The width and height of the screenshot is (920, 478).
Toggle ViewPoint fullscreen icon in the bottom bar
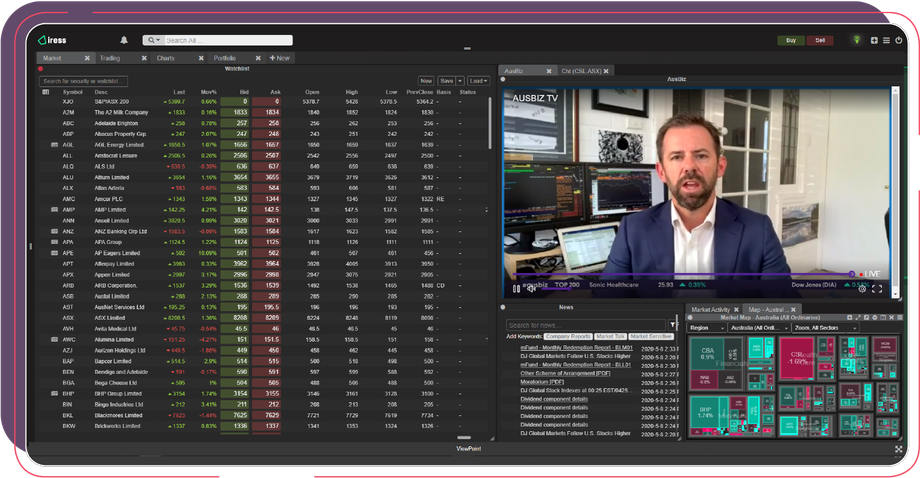(x=898, y=449)
